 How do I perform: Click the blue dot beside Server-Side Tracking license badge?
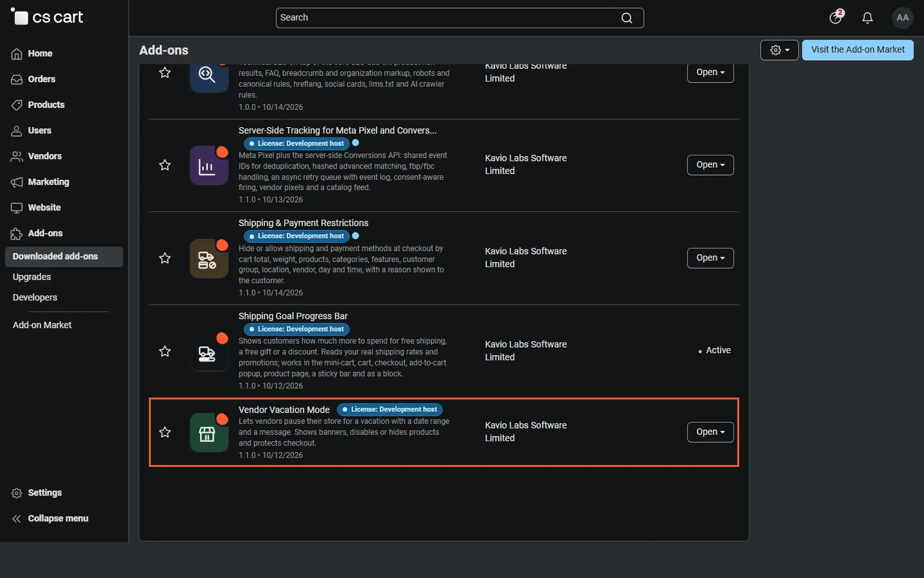(x=355, y=143)
